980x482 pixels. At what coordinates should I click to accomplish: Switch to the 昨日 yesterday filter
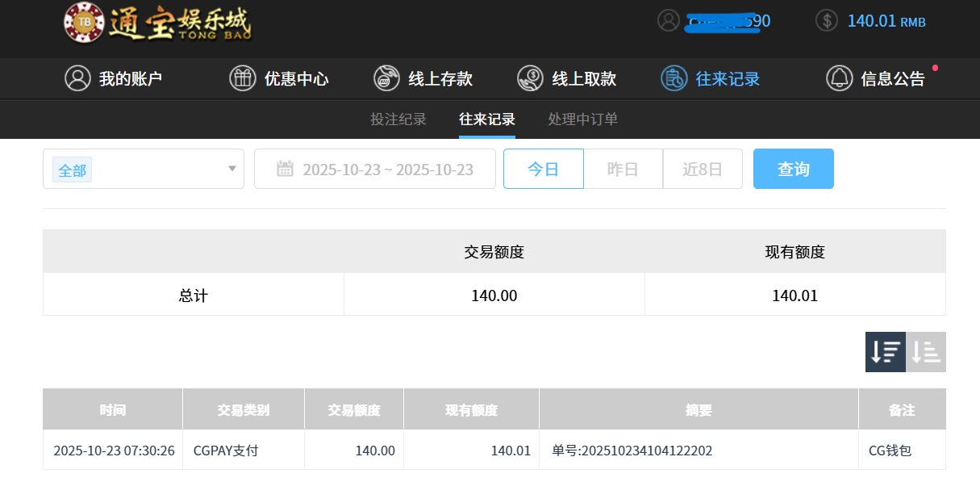[623, 169]
